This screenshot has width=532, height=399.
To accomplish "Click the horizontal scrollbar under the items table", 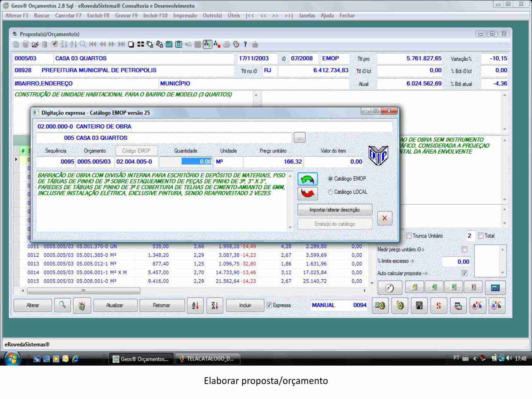I will [193, 291].
